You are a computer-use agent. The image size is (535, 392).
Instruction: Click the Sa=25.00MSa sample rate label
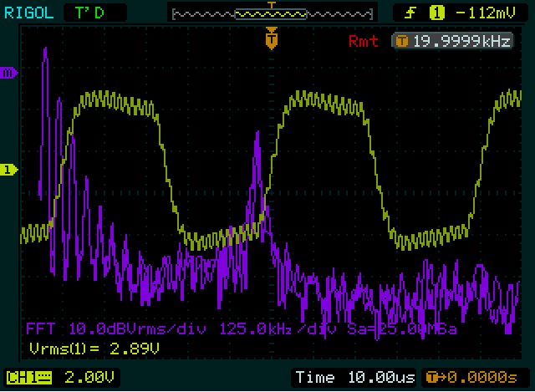[x=402, y=329]
